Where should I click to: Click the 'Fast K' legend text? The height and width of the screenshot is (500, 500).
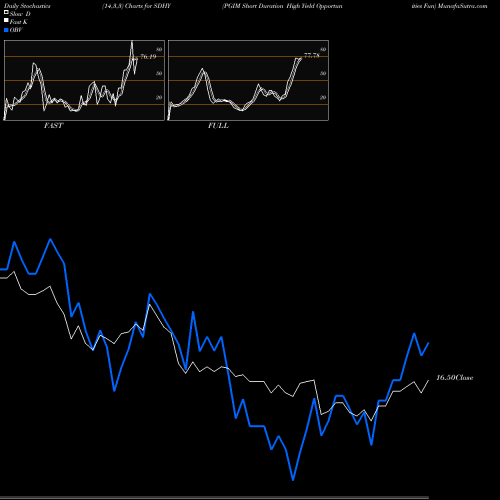coord(19,22)
